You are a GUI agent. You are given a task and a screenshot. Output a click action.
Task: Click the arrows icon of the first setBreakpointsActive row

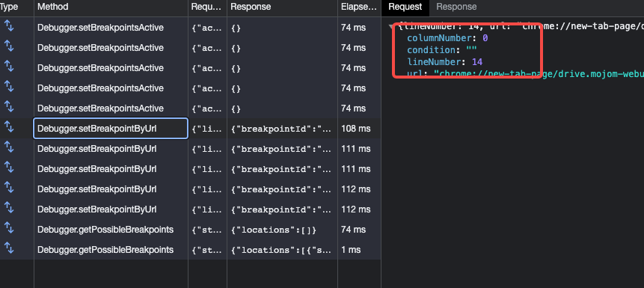click(9, 26)
